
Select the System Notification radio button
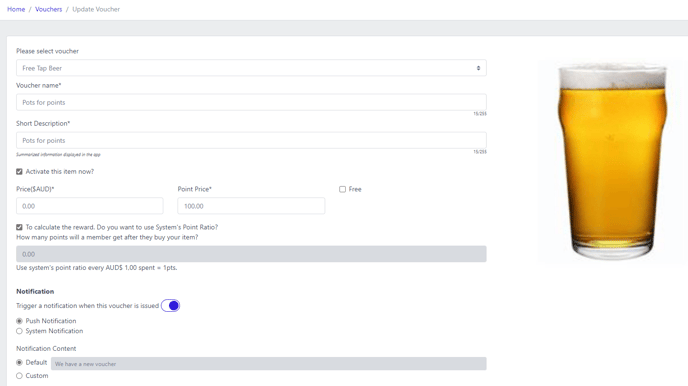click(19, 331)
